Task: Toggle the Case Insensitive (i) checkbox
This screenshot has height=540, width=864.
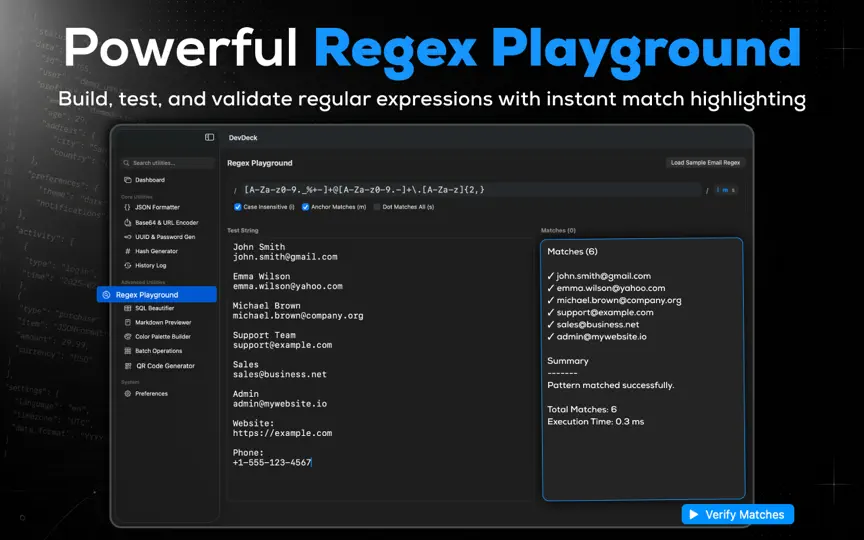Action: coord(237,207)
